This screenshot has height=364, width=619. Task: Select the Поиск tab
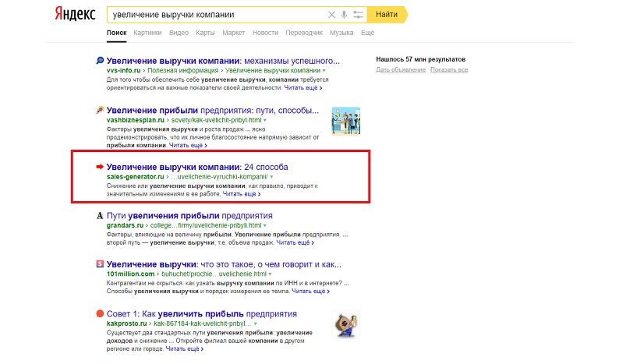[116, 33]
